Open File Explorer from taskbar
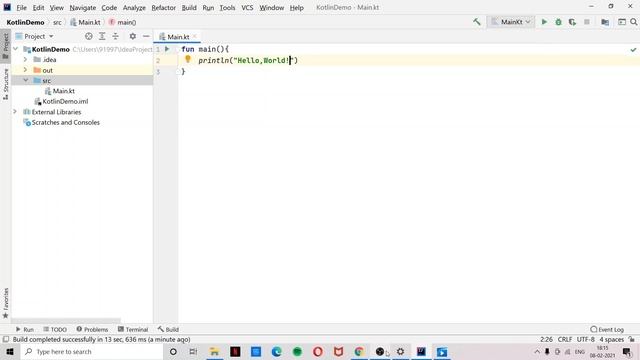The width and height of the screenshot is (640, 360). click(x=214, y=351)
